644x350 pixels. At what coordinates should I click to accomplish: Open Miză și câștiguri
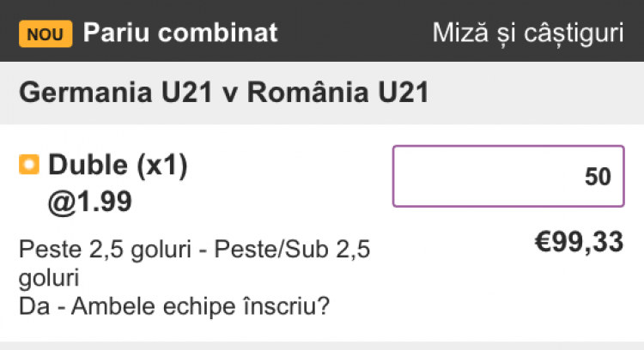tap(527, 33)
